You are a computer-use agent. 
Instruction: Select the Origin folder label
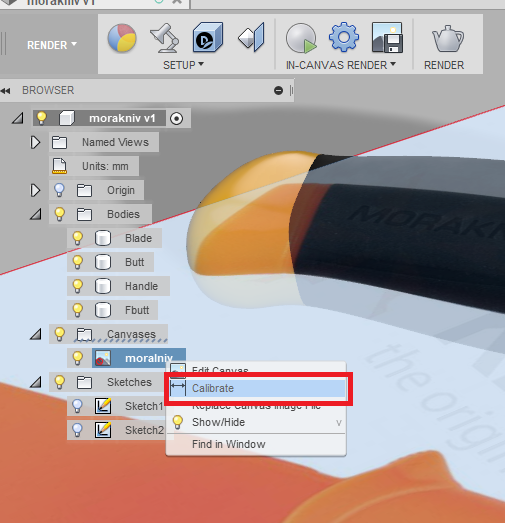click(121, 190)
